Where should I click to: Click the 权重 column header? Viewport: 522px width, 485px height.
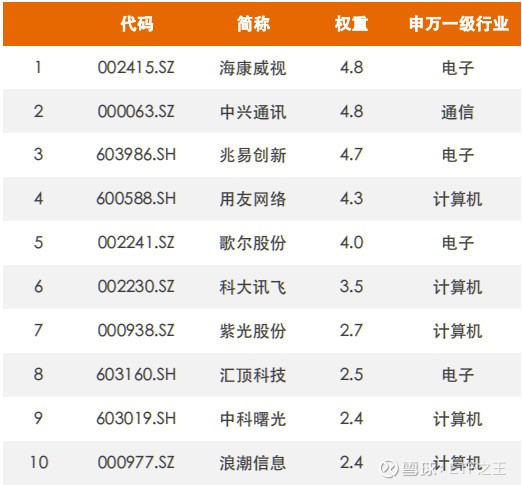tap(351, 24)
